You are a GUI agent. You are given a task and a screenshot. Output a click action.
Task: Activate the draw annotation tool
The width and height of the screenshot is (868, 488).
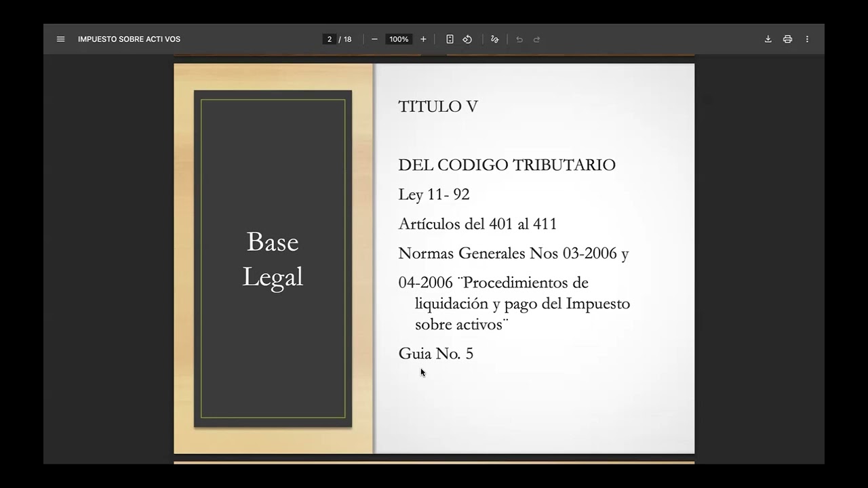coord(494,39)
